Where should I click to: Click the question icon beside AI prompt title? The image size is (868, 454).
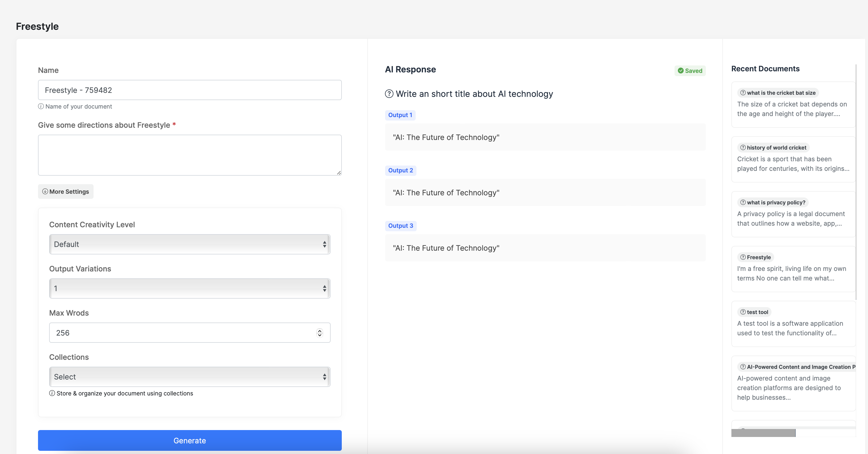[x=389, y=94]
